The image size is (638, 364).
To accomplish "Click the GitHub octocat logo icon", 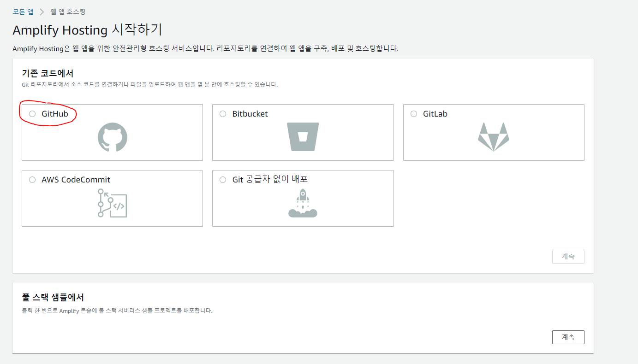I will click(x=112, y=137).
